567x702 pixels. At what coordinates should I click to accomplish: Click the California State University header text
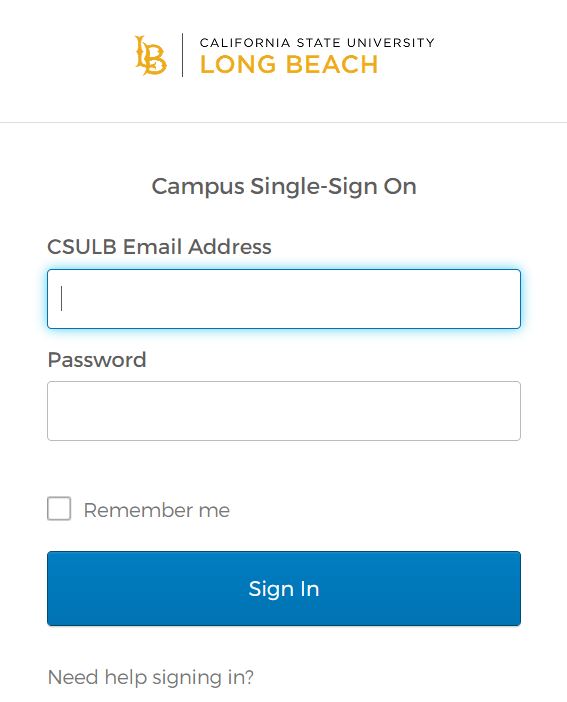[317, 43]
